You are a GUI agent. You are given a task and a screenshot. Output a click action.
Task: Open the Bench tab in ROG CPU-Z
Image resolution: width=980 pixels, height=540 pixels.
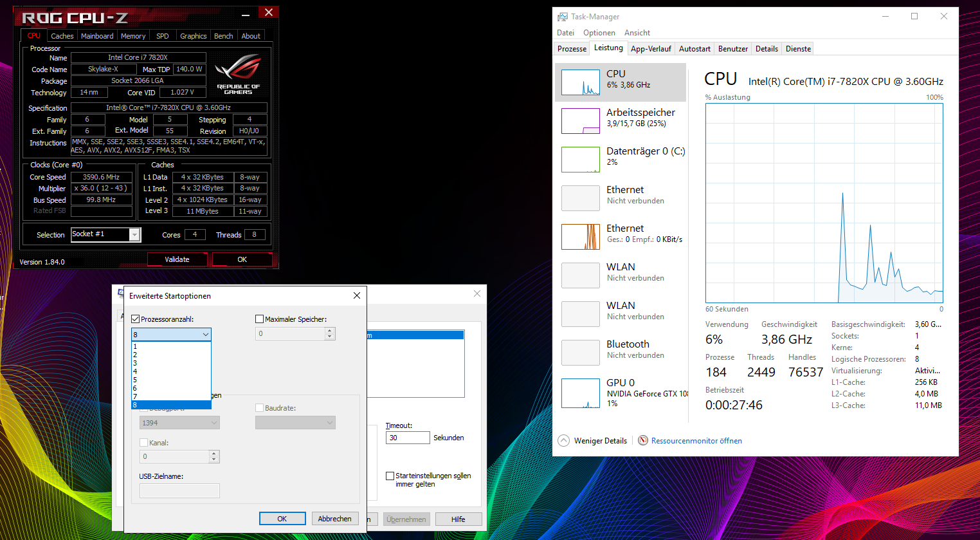224,36
